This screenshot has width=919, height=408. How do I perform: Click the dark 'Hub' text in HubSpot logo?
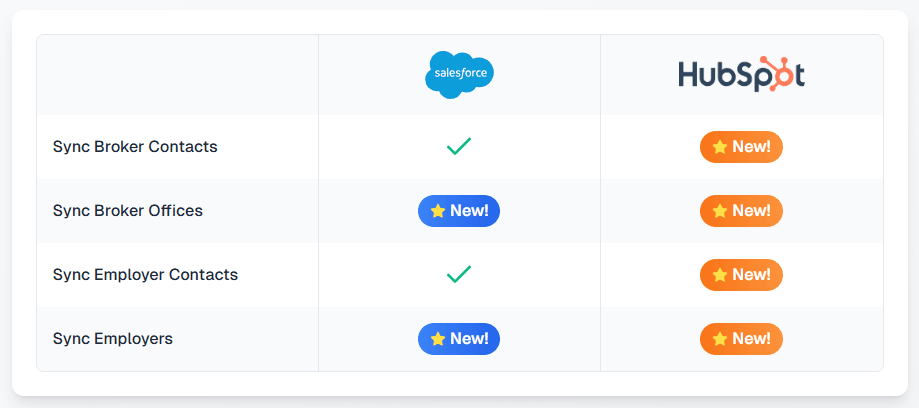pos(706,75)
